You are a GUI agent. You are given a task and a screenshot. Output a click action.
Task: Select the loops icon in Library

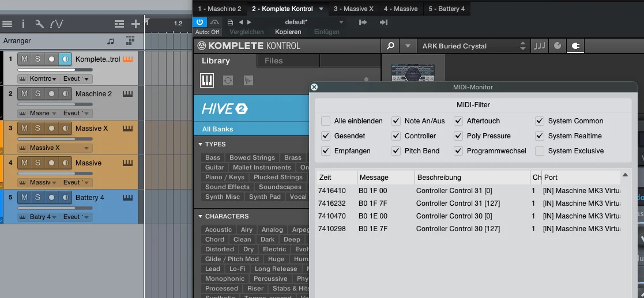point(228,81)
